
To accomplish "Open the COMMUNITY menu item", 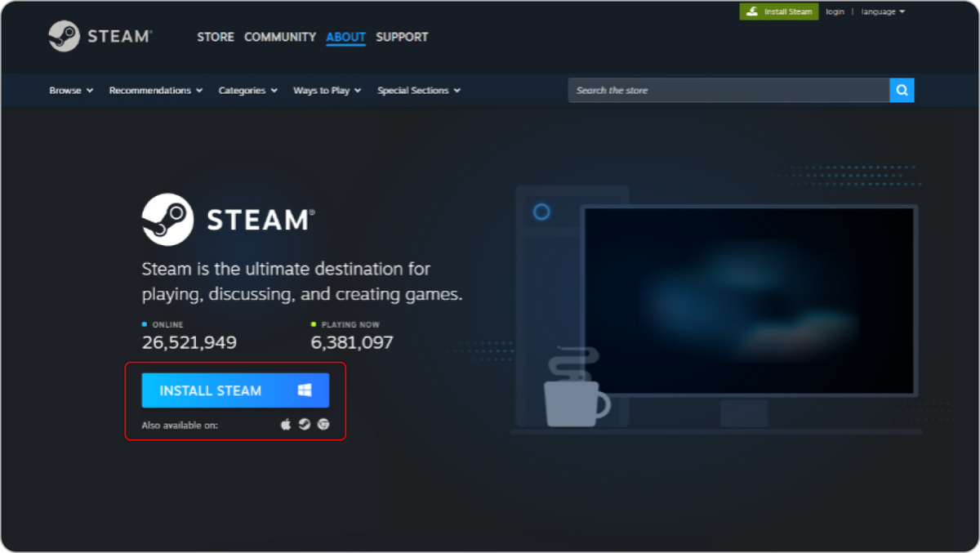I will pos(280,37).
